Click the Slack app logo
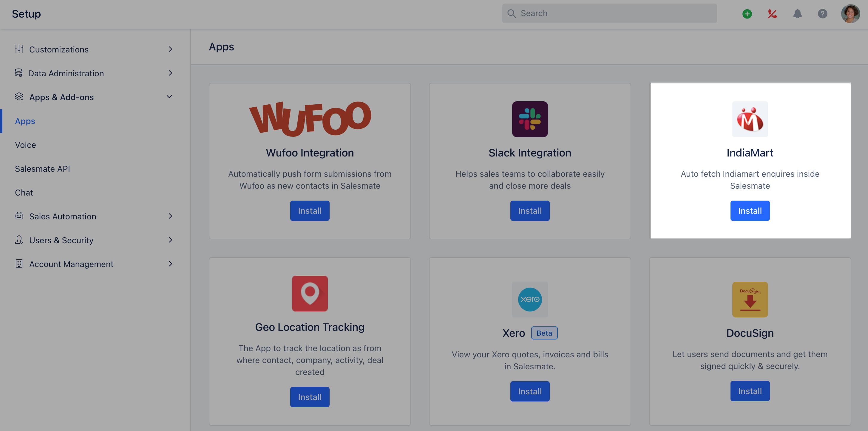Image resolution: width=868 pixels, height=431 pixels. [x=530, y=119]
